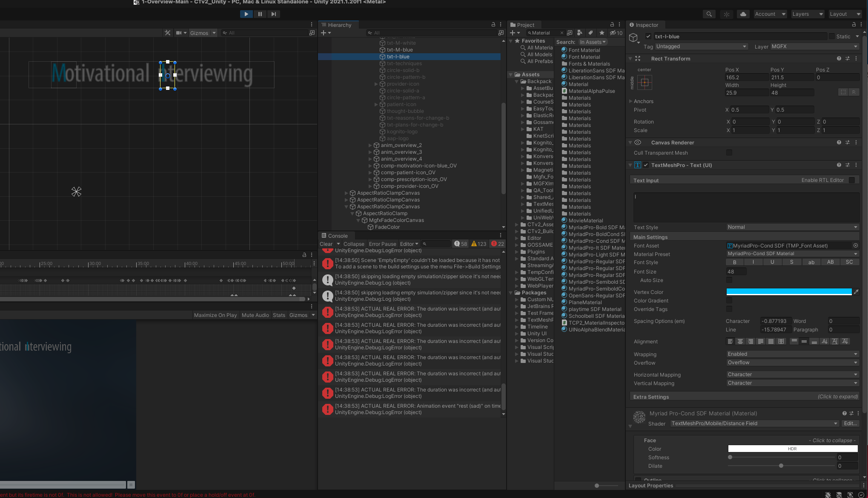
Task: Click the blue Vertex Color swatch
Action: coord(788,292)
